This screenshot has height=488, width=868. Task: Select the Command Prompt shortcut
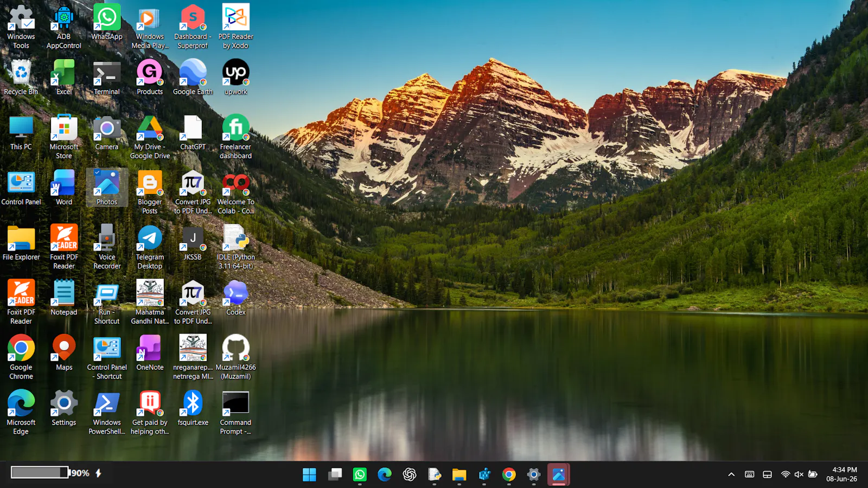[235, 413]
